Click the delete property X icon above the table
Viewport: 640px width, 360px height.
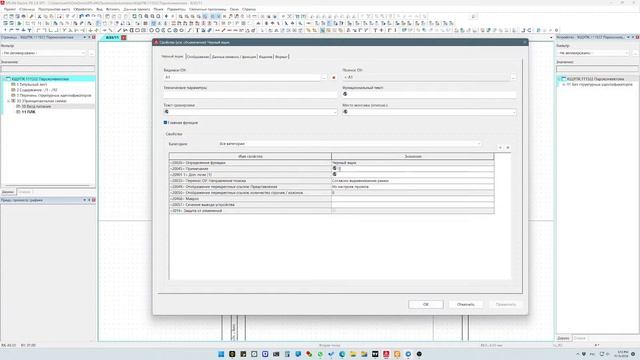pos(508,147)
